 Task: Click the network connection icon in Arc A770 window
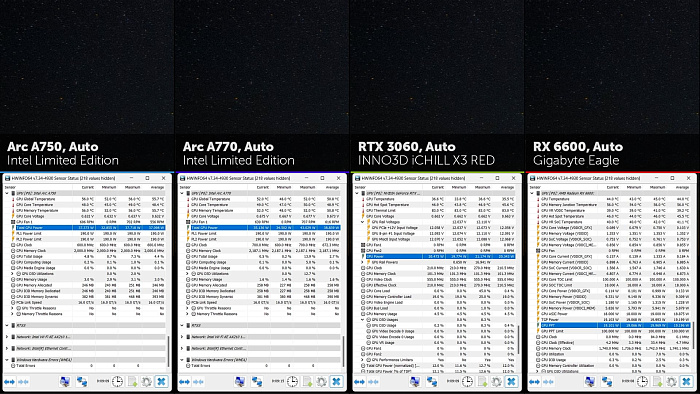click(x=257, y=382)
